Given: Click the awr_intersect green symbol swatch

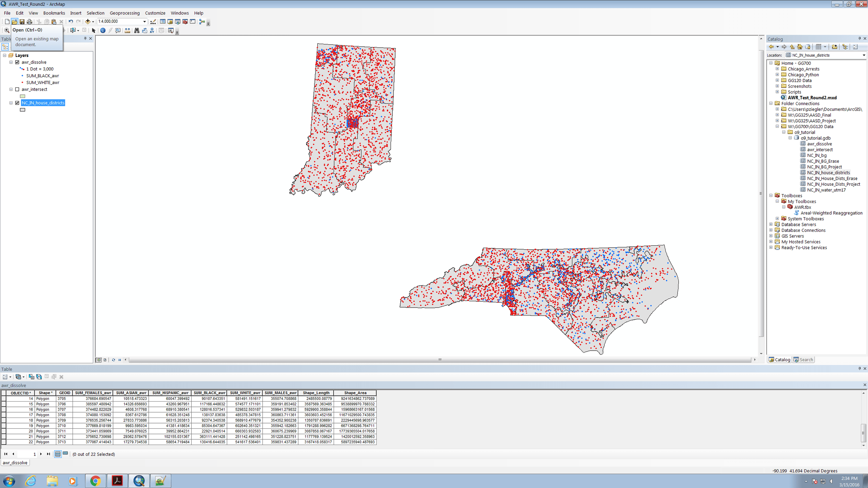Looking at the screenshot, I should tap(23, 96).
